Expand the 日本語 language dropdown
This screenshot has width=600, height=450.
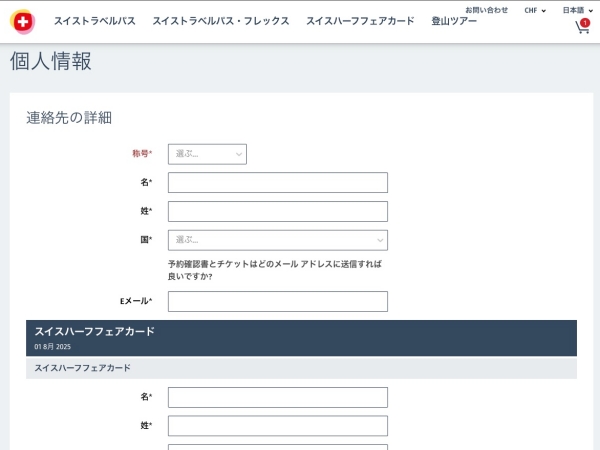pyautogui.click(x=577, y=10)
